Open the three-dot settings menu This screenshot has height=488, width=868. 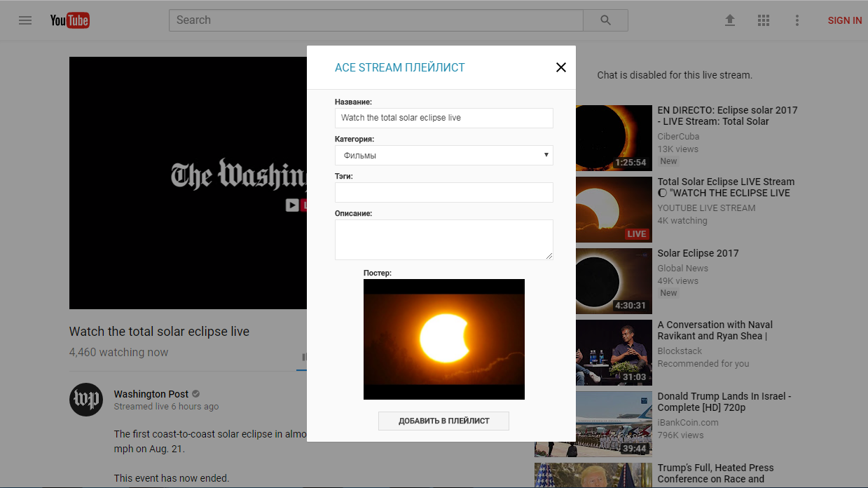(x=797, y=20)
